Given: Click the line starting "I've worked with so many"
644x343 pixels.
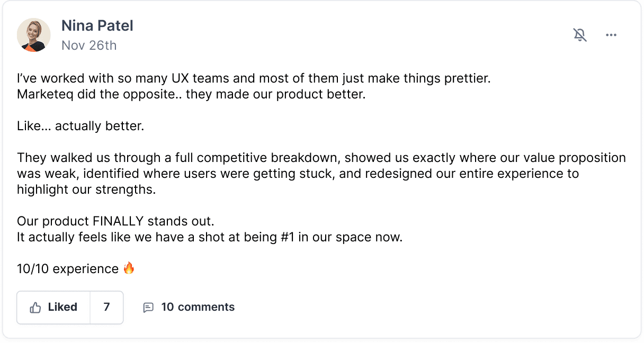Looking at the screenshot, I should (253, 79).
